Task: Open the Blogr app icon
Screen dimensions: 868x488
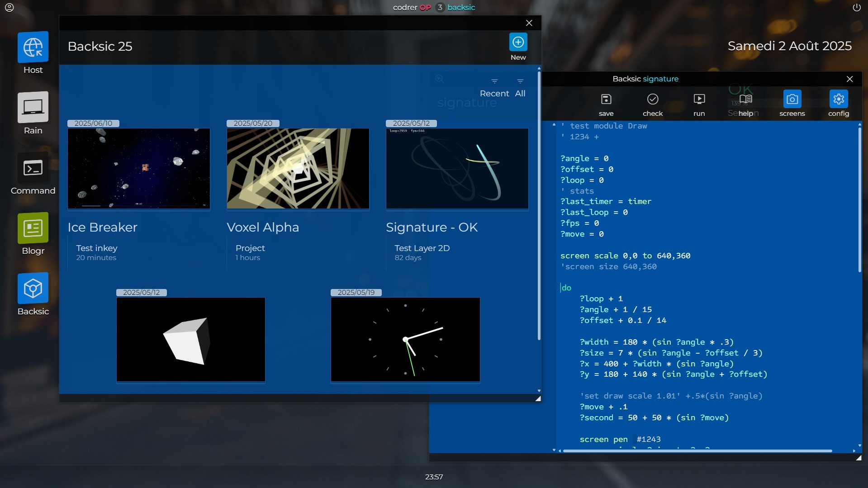Action: 33,228
